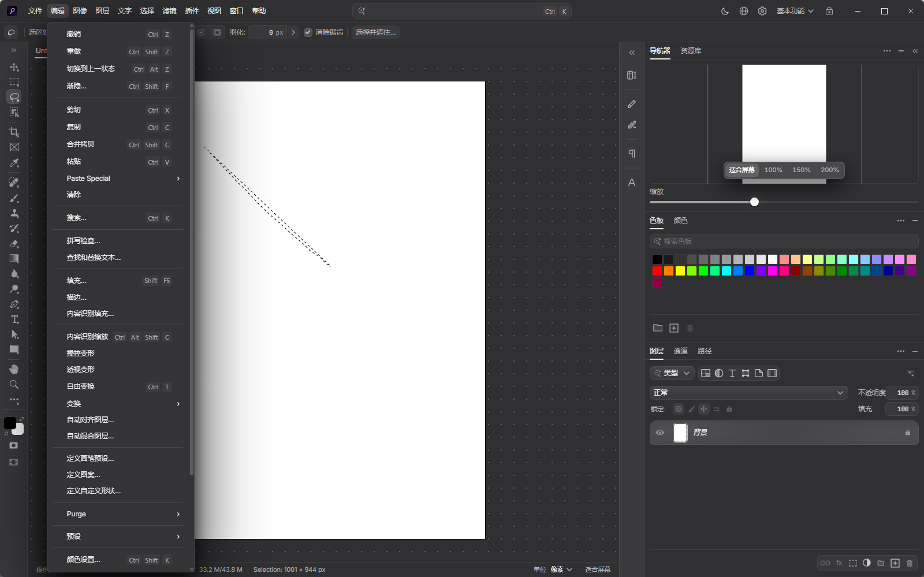924x577 pixels.
Task: Select the Pen tool
Action: 14,304
